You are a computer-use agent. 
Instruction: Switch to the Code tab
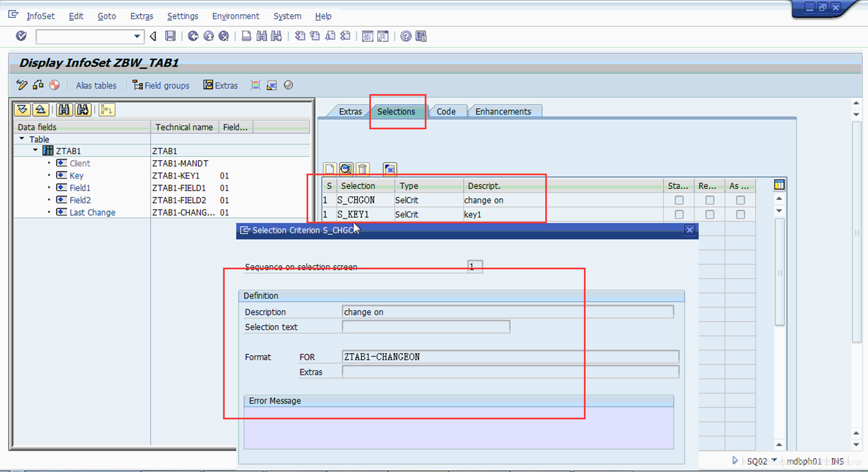tap(446, 111)
